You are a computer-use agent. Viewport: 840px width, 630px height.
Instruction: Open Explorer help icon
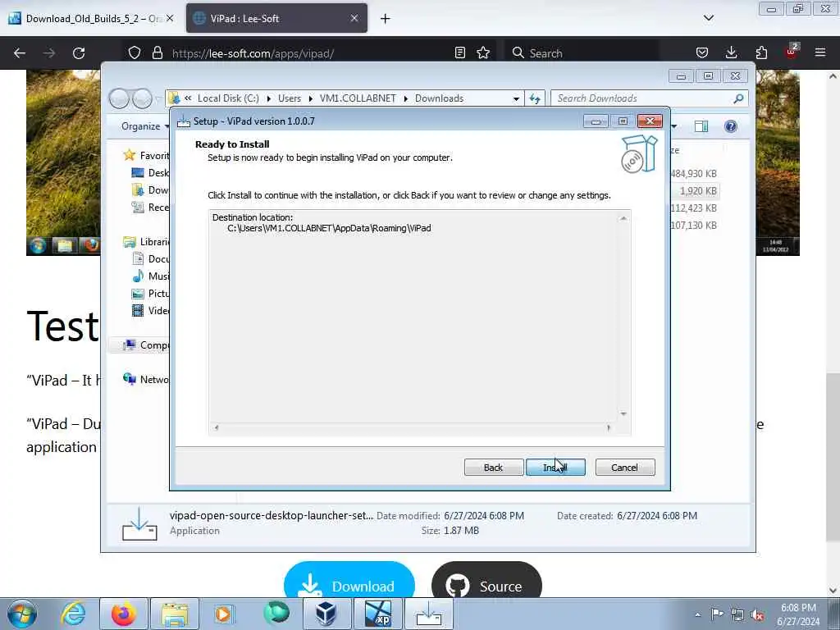pyautogui.click(x=731, y=126)
